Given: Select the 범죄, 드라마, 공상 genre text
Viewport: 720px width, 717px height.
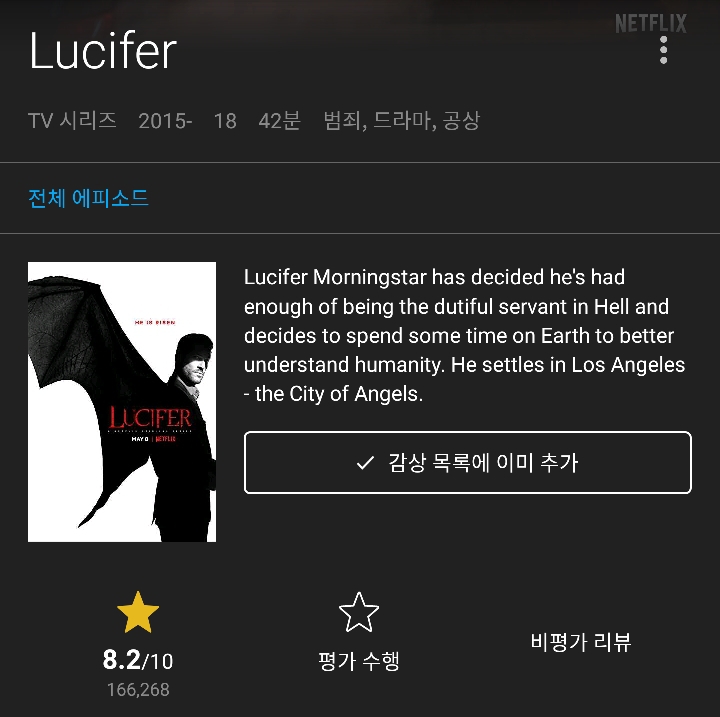Looking at the screenshot, I should point(401,121).
